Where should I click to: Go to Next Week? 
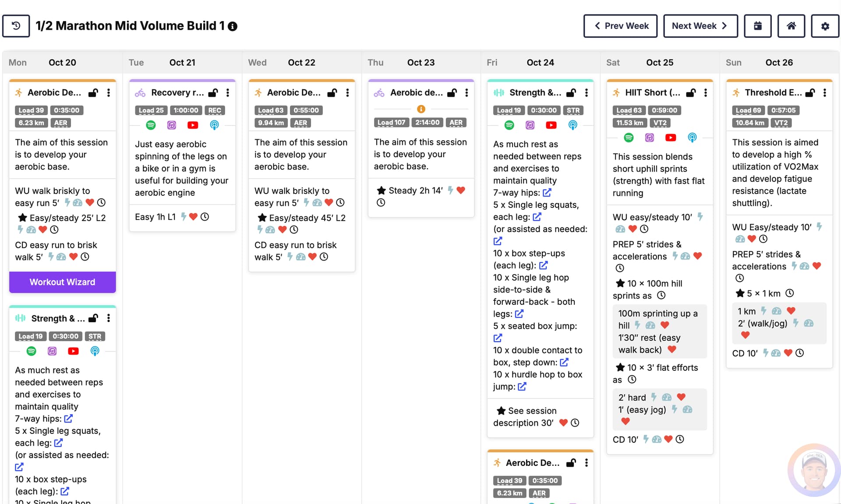pos(700,26)
